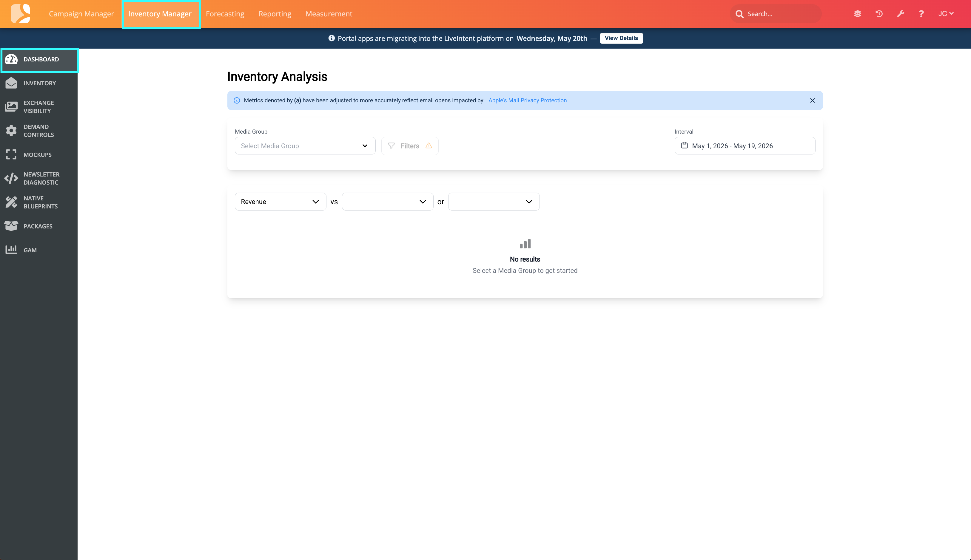Expand the JC user account menu
971x560 pixels.
pos(946,14)
